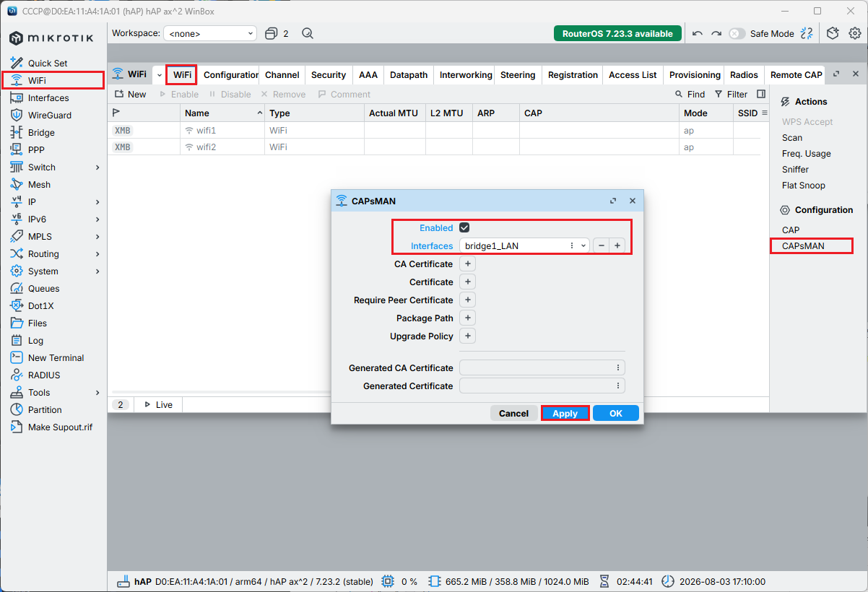Open PPP in sidebar

pos(36,150)
